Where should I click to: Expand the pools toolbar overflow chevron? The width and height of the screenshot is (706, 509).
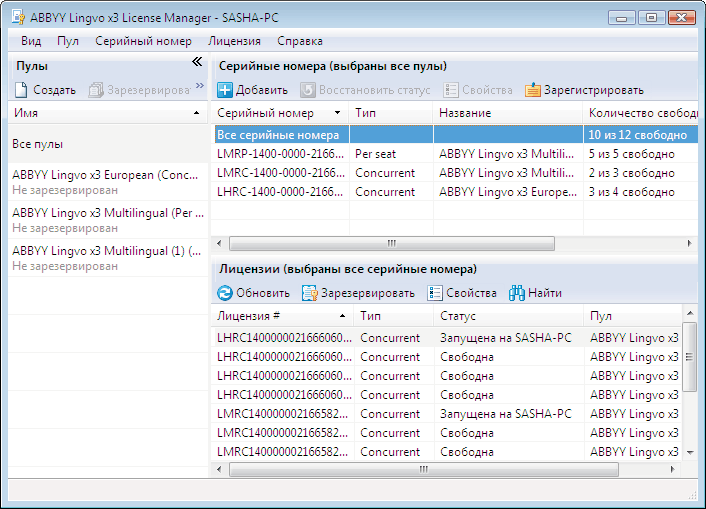pos(199,87)
